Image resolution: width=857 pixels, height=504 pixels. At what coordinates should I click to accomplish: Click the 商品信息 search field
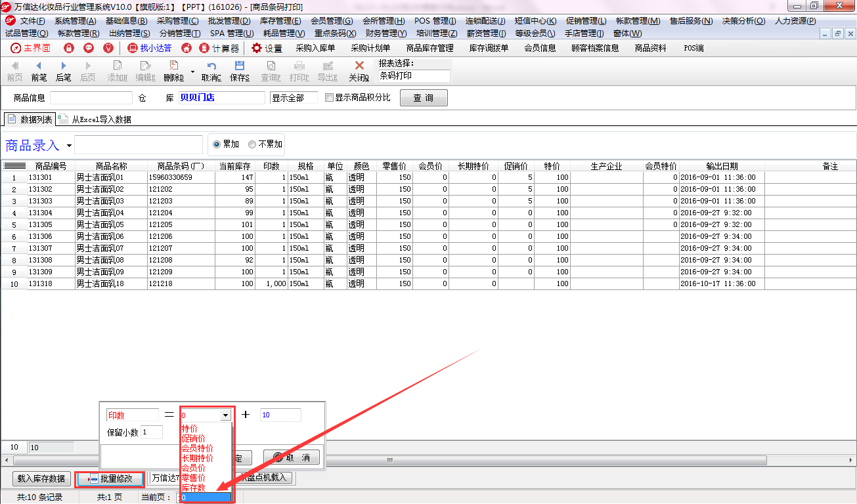coord(91,98)
